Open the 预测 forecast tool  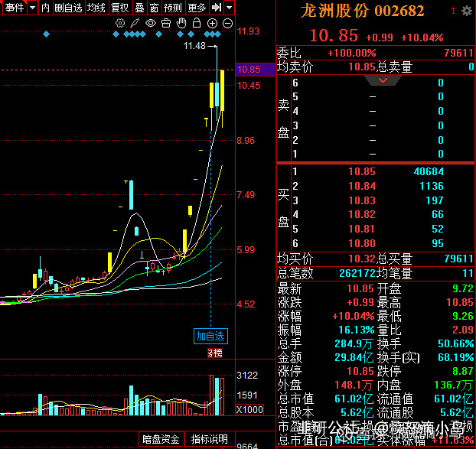point(173,8)
